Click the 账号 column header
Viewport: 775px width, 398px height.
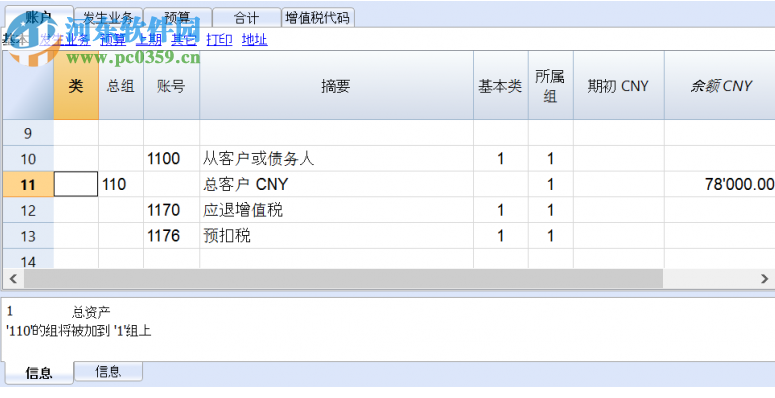(x=172, y=86)
